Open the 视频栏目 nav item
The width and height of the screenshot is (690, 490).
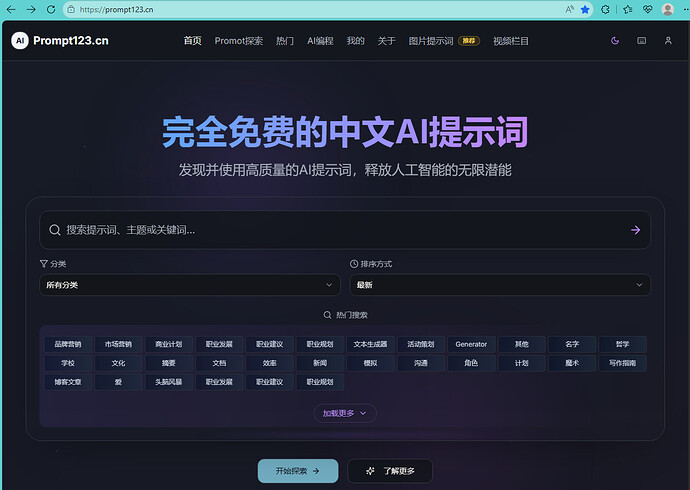510,40
